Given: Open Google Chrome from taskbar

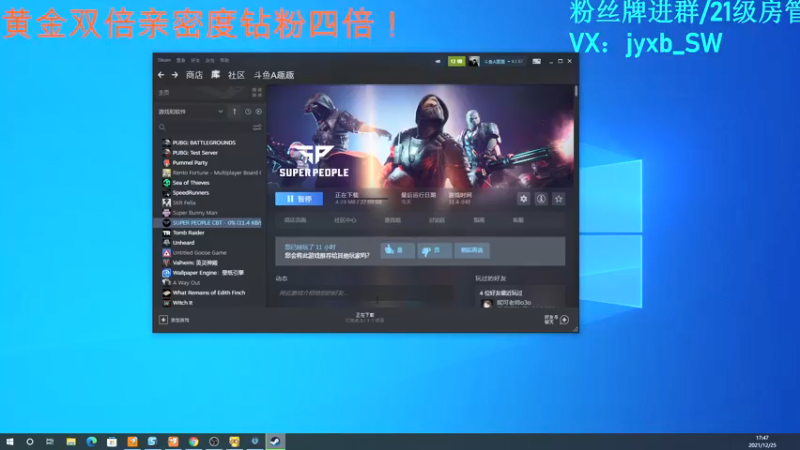Looking at the screenshot, I should click(193, 442).
